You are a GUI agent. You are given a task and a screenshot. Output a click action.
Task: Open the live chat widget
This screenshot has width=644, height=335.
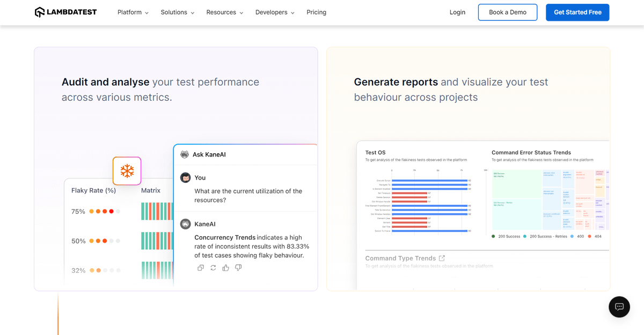(x=619, y=307)
